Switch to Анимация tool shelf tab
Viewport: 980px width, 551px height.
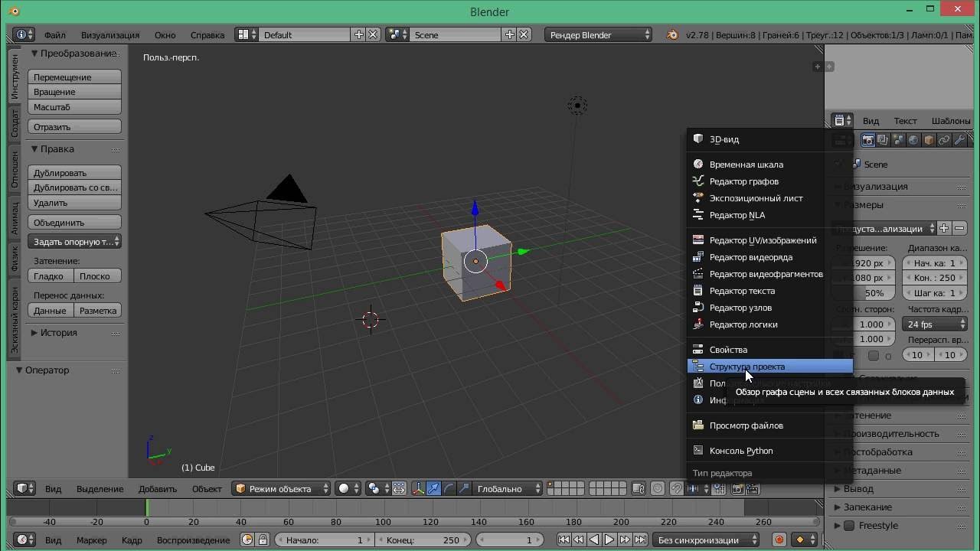click(15, 218)
